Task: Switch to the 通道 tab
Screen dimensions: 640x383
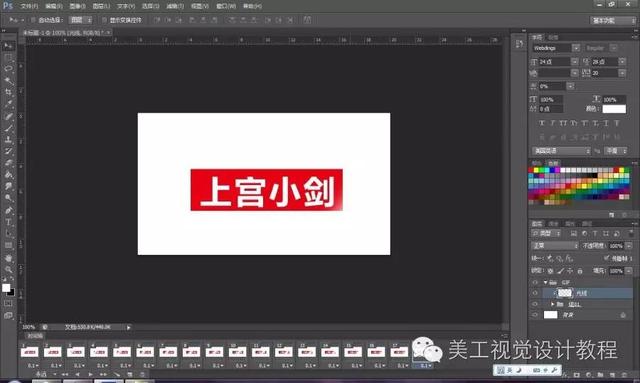Action: [x=553, y=223]
